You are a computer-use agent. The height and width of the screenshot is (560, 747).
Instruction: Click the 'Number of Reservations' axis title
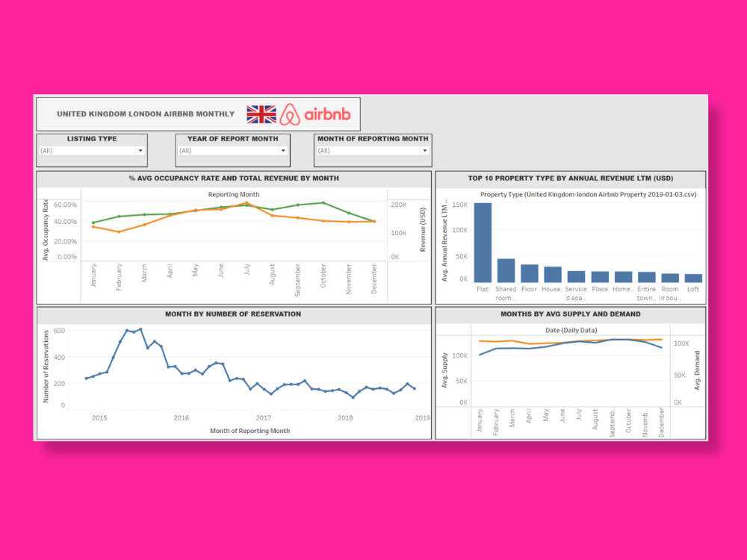click(x=46, y=367)
